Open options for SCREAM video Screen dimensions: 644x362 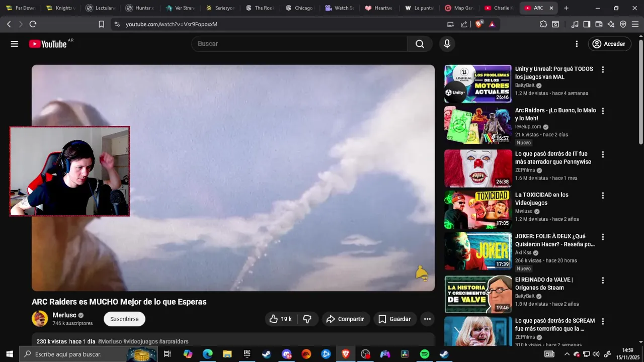point(603,322)
